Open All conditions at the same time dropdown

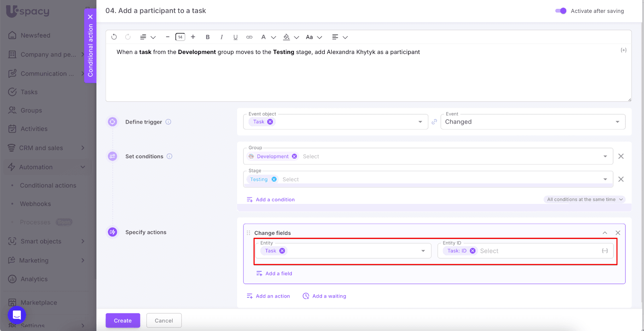point(584,199)
